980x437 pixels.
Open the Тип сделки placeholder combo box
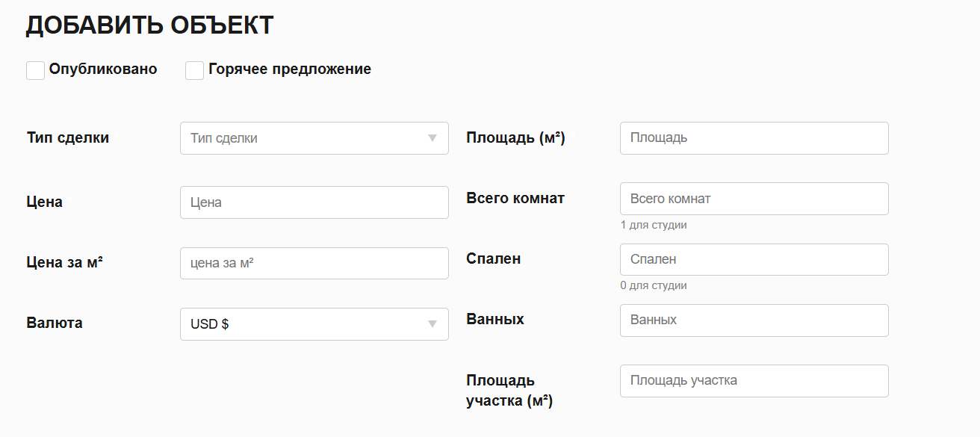tap(314, 138)
